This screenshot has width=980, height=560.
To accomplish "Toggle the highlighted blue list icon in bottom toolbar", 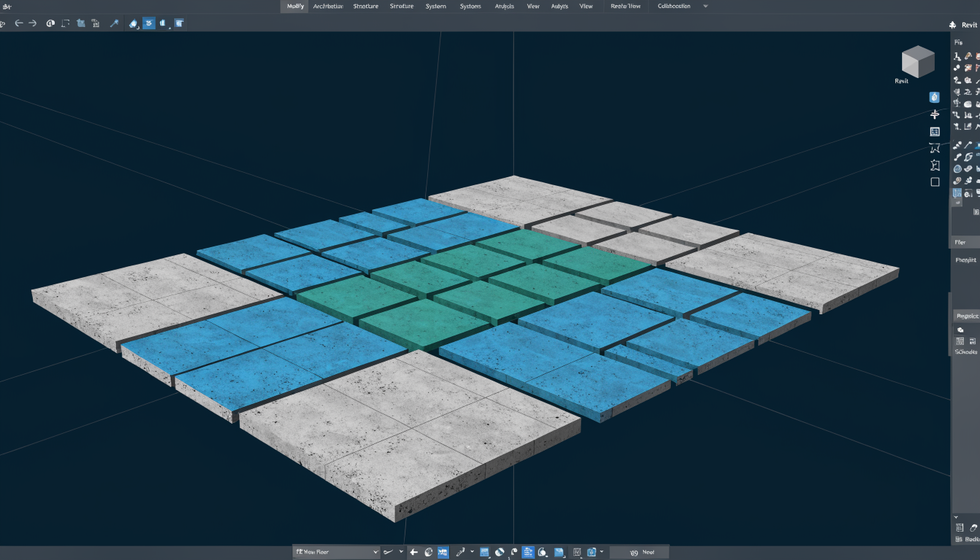I will [x=528, y=553].
